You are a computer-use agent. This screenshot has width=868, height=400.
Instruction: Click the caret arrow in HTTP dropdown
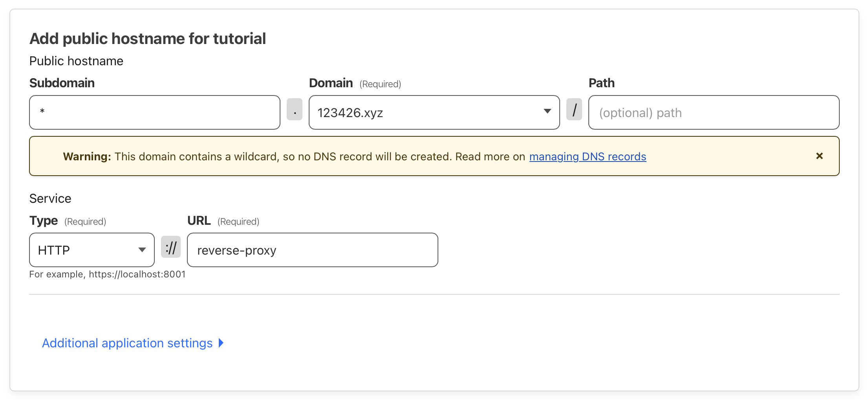coord(142,250)
